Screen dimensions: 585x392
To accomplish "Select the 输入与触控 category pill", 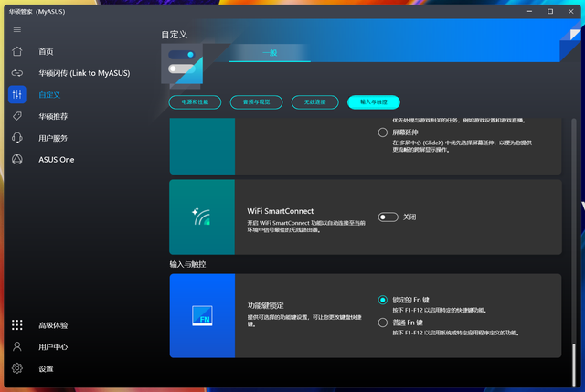I will 374,102.
